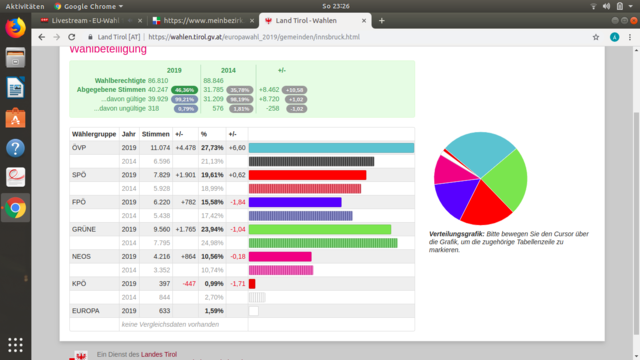Viewport: 640px width, 360px height.
Task: Click the Wahlberechtigte label
Action: coord(120,80)
